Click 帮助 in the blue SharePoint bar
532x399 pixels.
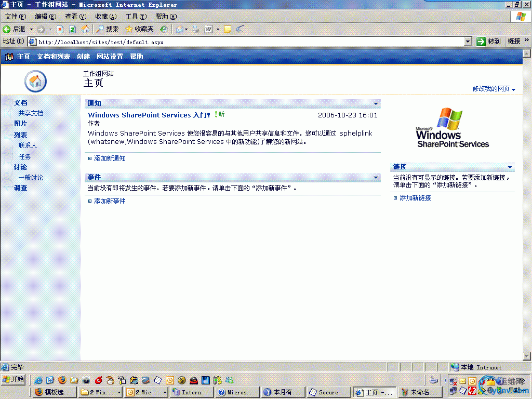[137, 57]
